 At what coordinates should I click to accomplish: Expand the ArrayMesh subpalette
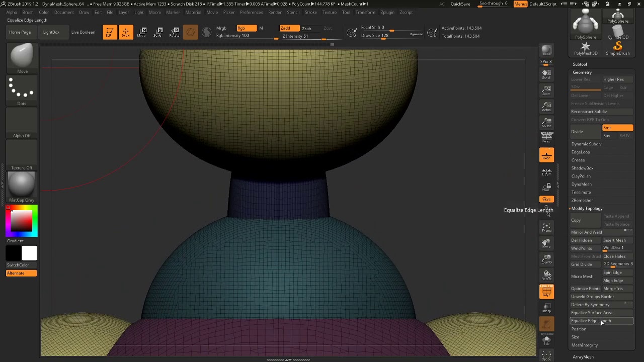tap(583, 357)
